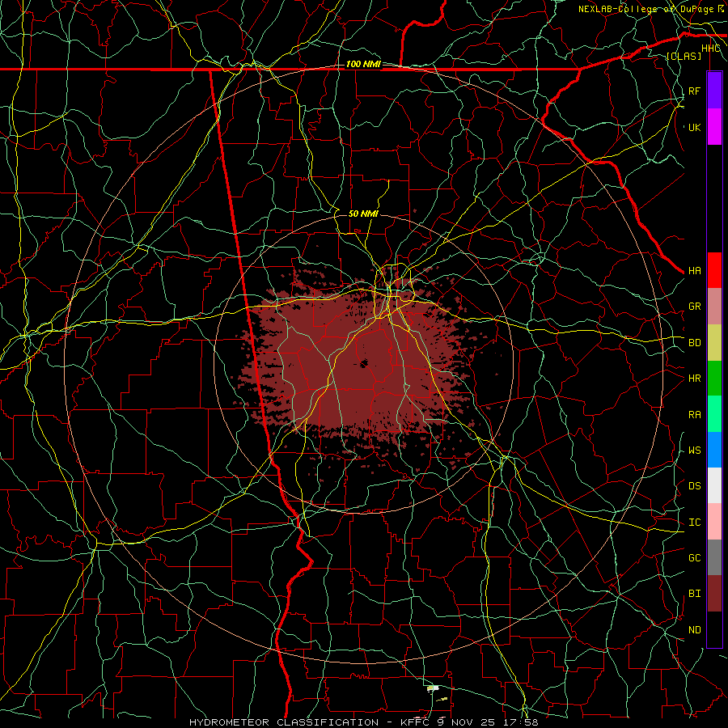Click the HA red legend swatch
Viewport: 728px width, 728px height.
point(714,270)
